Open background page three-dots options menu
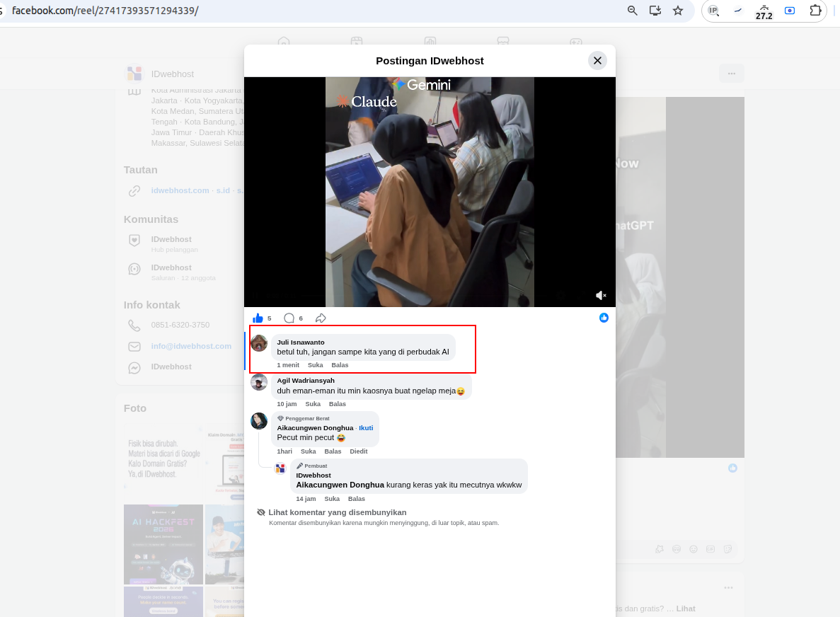This screenshot has width=840, height=617. click(x=731, y=74)
